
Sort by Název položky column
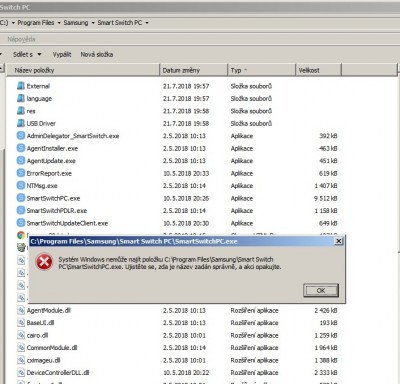tap(83, 70)
